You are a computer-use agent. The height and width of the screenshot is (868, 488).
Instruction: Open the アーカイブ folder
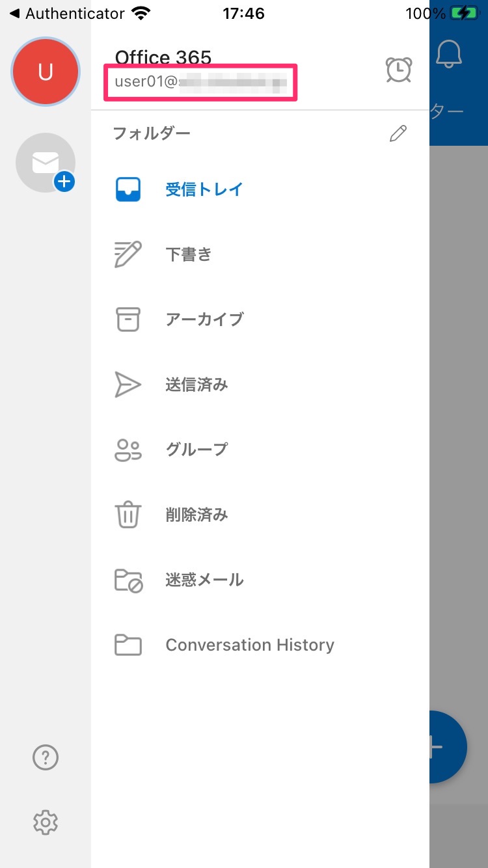[x=260, y=319]
